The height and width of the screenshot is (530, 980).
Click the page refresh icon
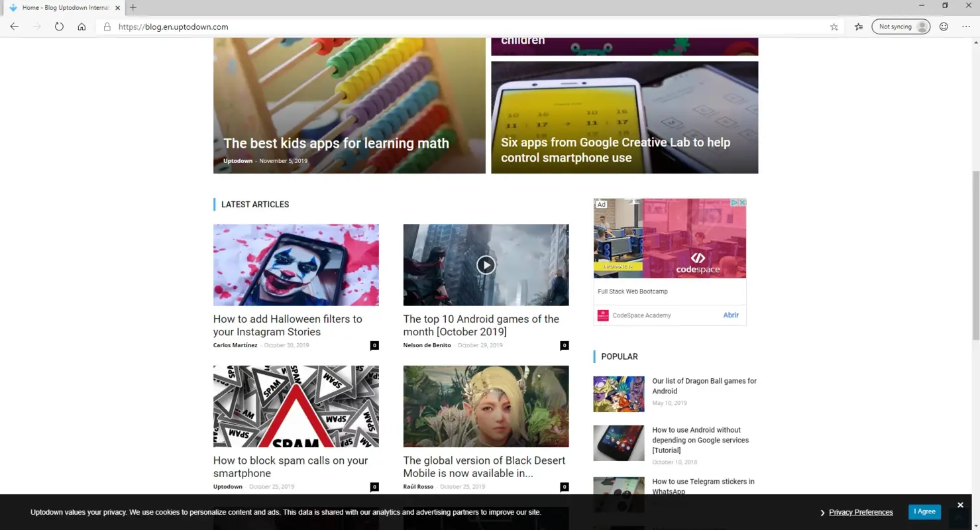click(59, 26)
